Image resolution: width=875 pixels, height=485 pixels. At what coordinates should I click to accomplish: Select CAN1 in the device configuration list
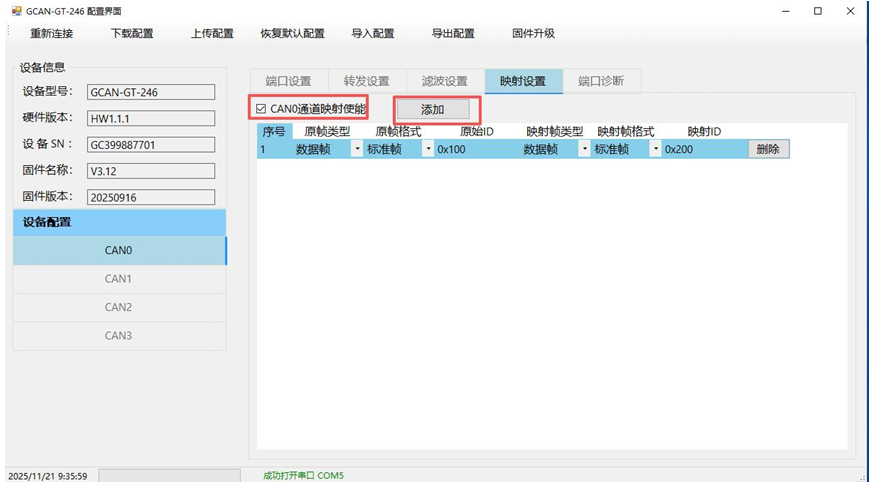point(119,278)
